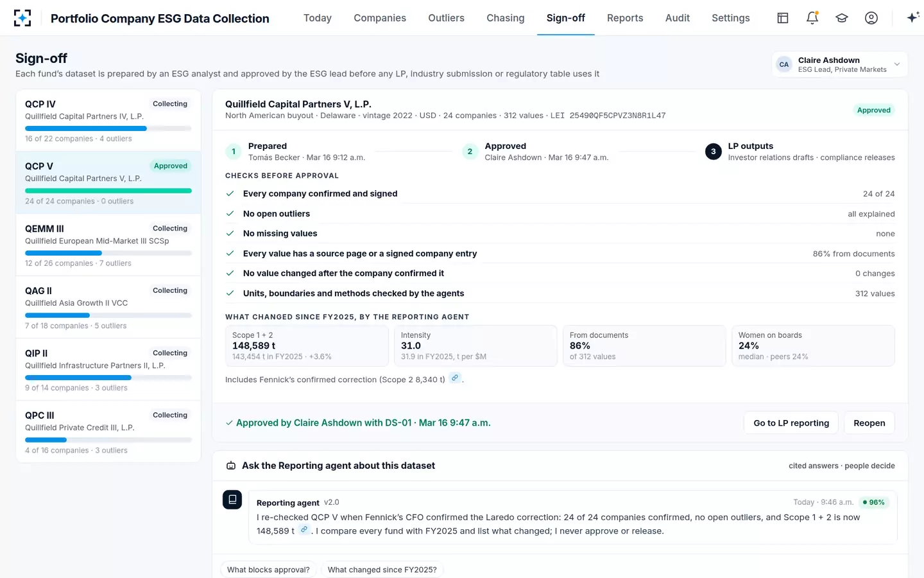This screenshot has height=578, width=924.
Task: Click the link icon after Fennick's correction note
Action: point(455,378)
